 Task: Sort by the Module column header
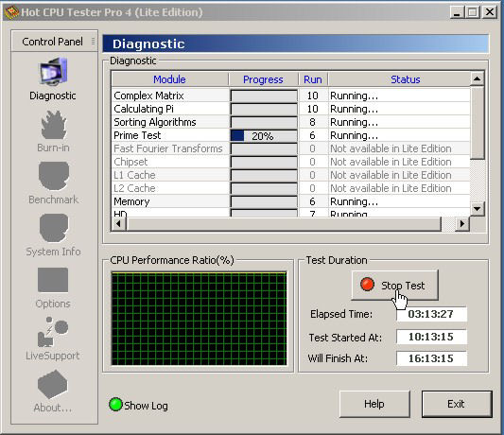pos(169,79)
